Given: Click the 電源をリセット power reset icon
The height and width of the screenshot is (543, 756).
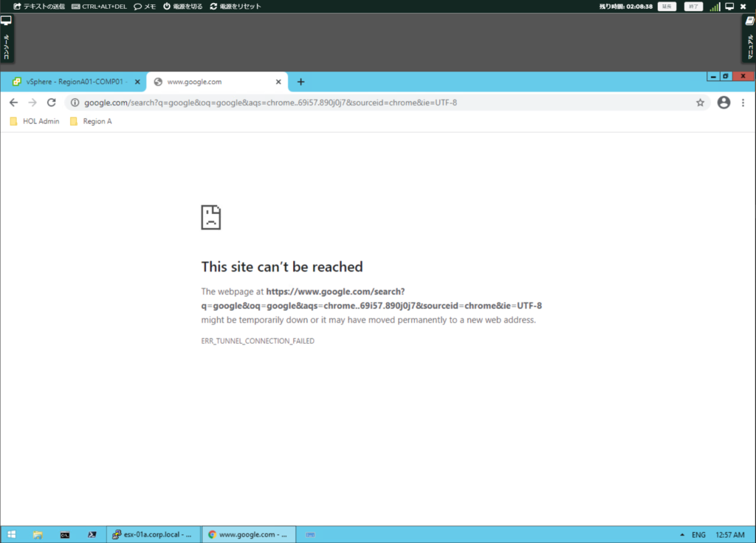Looking at the screenshot, I should click(x=213, y=6).
